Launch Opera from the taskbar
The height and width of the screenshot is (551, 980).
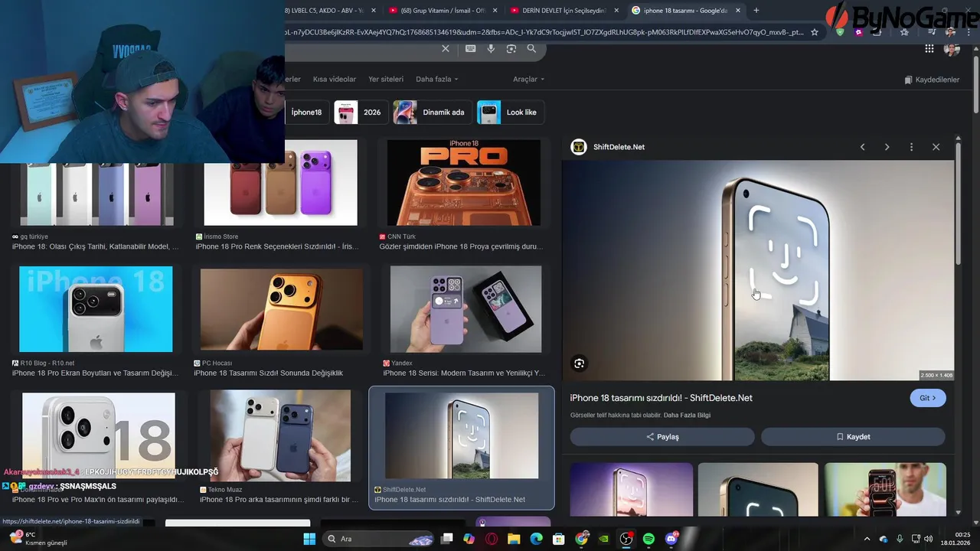tap(492, 539)
